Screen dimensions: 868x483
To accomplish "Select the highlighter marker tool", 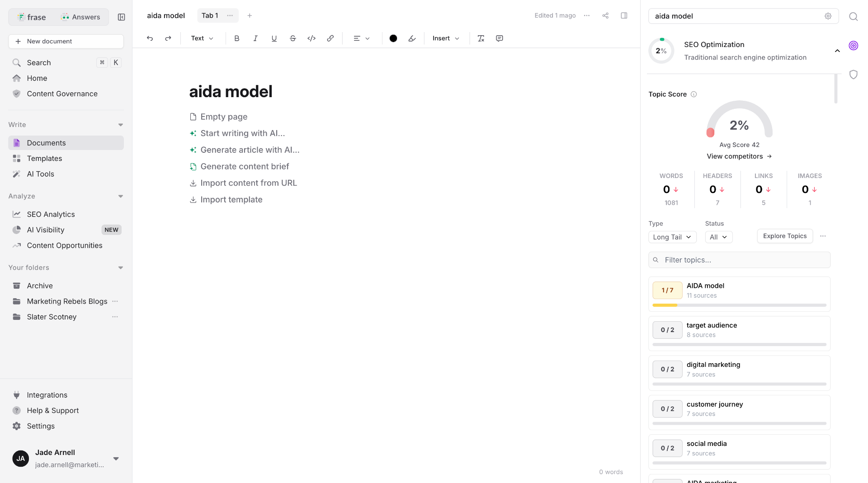I will 412,38.
